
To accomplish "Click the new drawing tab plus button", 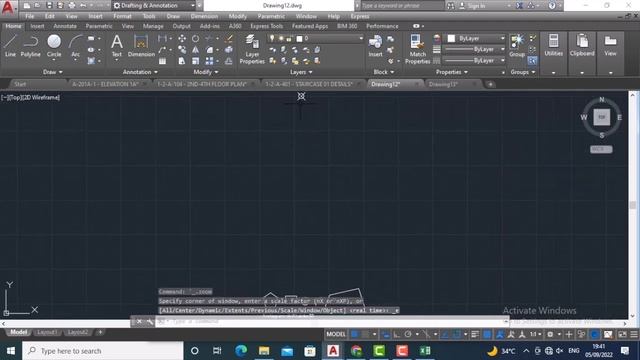I will pyautogui.click(x=490, y=84).
